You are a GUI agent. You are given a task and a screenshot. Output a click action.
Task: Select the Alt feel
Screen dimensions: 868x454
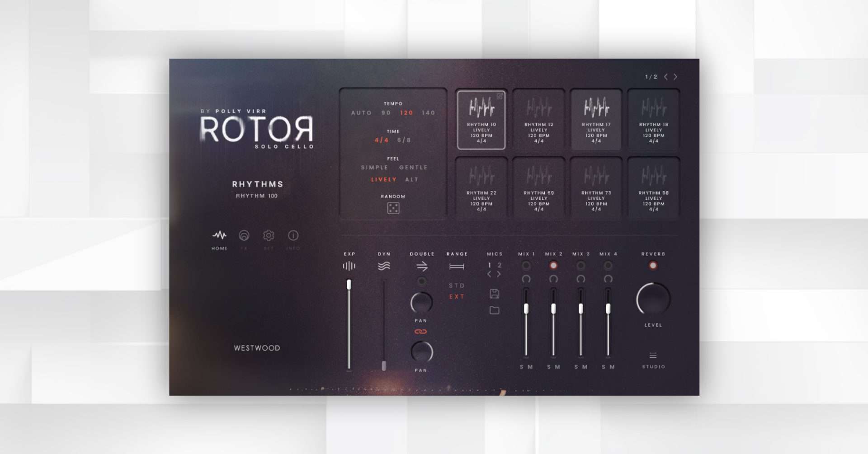click(x=412, y=180)
